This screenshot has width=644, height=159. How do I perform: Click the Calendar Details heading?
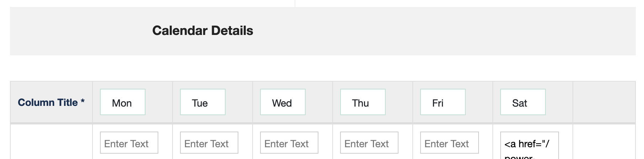pyautogui.click(x=202, y=31)
